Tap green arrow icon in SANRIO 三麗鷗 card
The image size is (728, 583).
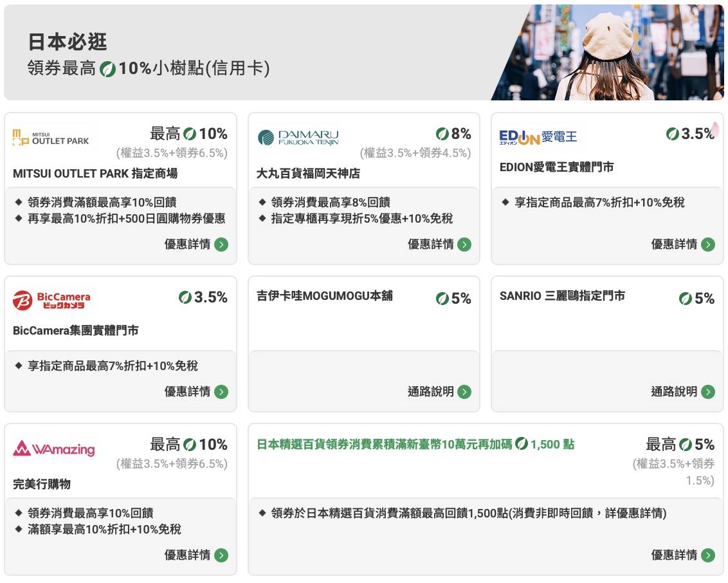pyautogui.click(x=708, y=392)
